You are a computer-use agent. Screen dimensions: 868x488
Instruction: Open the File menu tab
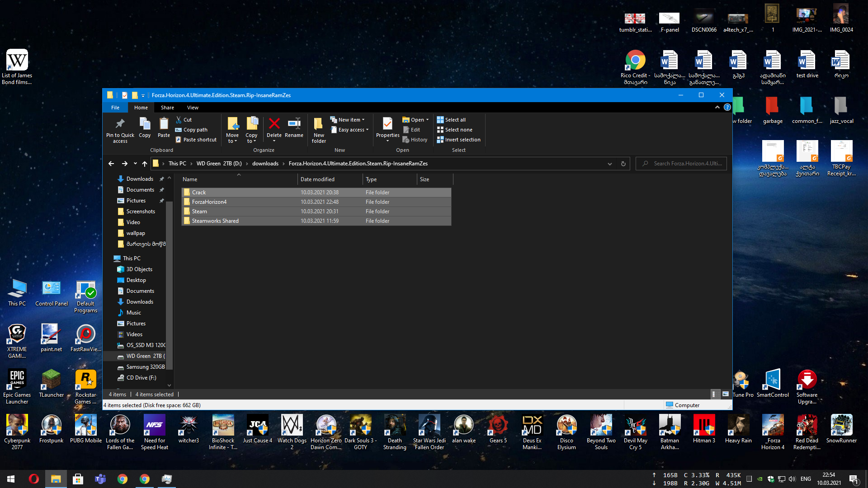[x=115, y=108]
